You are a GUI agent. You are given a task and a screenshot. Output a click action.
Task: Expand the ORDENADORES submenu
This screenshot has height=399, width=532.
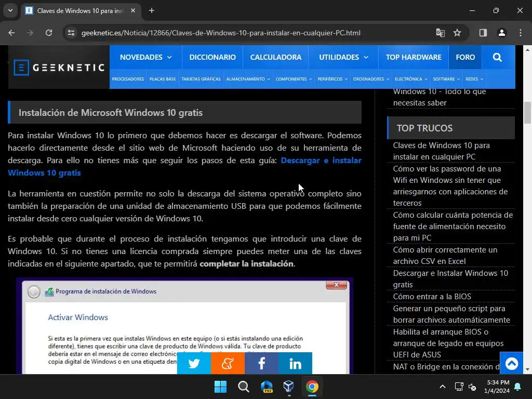point(371,79)
